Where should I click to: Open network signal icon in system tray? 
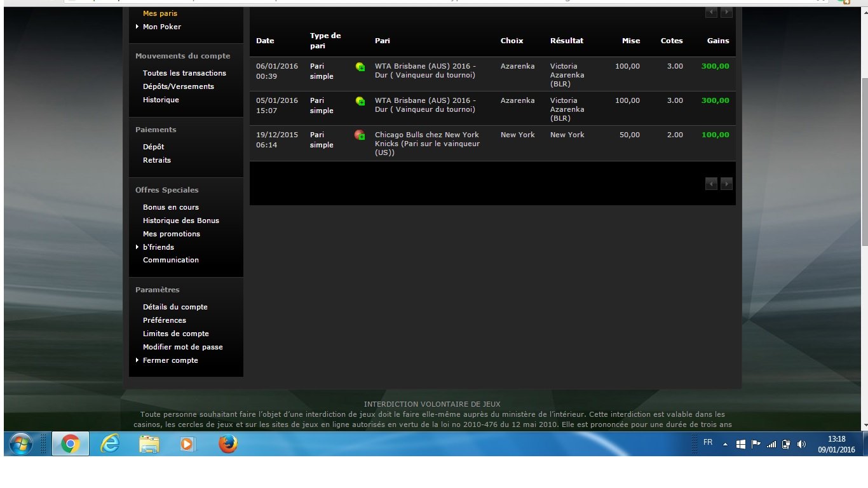pos(771,444)
